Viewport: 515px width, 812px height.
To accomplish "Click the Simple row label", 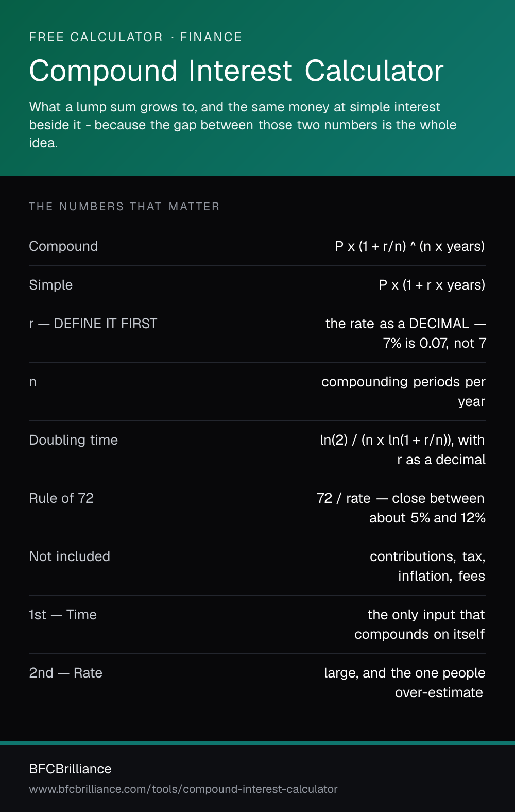I will (x=51, y=285).
